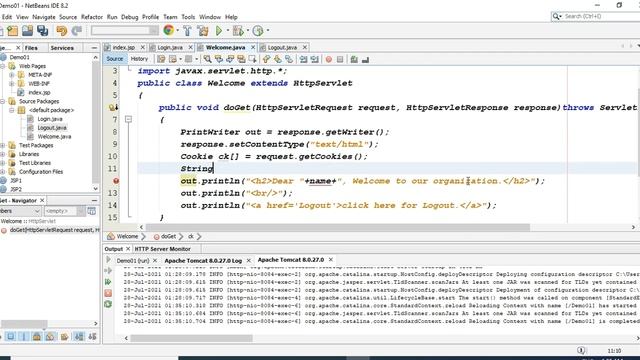Expand the Test Packages node
Screen dimensions: 640x360
coord(3,145)
